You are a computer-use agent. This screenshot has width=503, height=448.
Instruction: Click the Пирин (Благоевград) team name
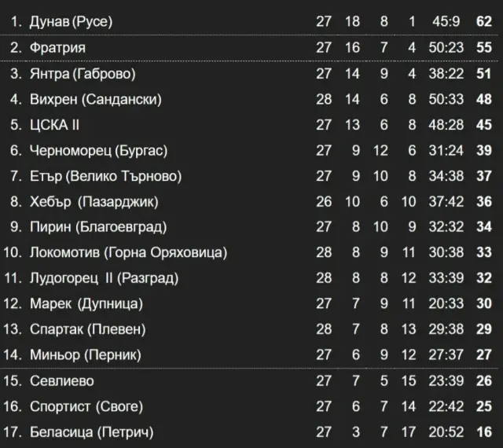coord(99,227)
